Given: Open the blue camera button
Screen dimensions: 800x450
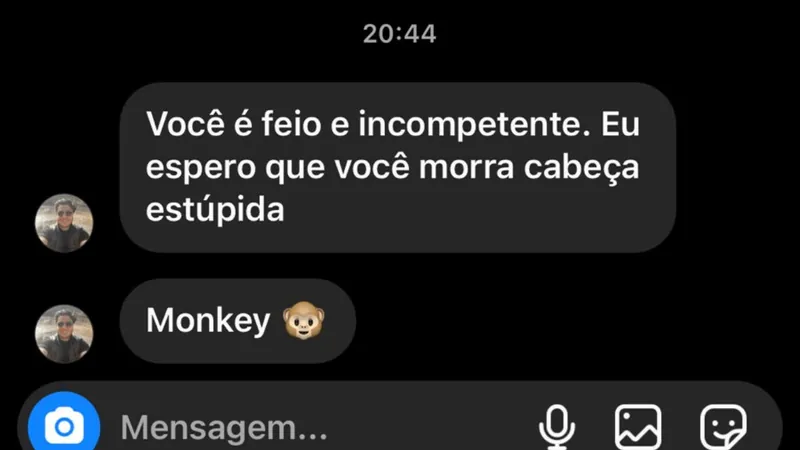Looking at the screenshot, I should (x=64, y=425).
